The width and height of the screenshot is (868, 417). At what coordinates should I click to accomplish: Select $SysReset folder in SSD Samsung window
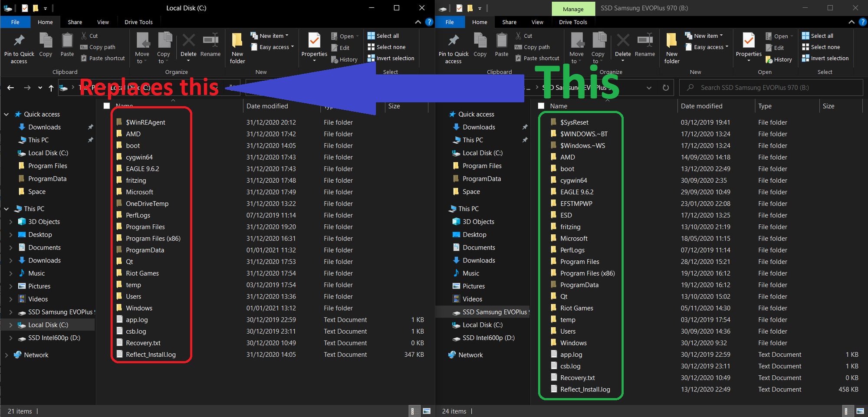click(574, 122)
